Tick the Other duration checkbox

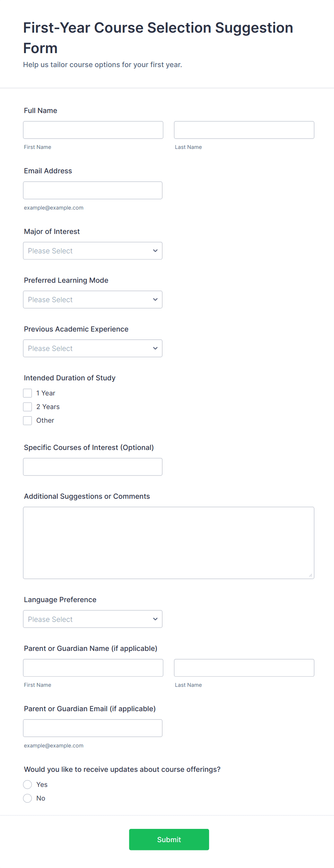click(x=28, y=421)
